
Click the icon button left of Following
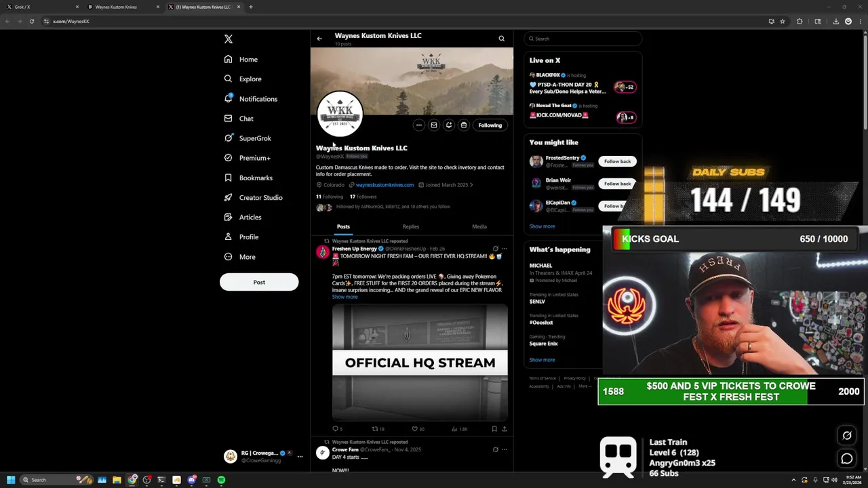pyautogui.click(x=464, y=125)
